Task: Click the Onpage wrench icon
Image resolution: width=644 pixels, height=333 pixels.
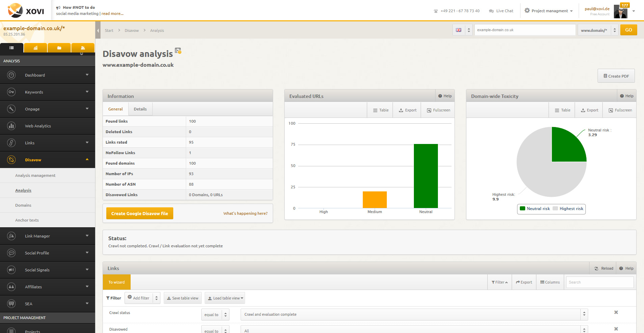Action: point(12,109)
